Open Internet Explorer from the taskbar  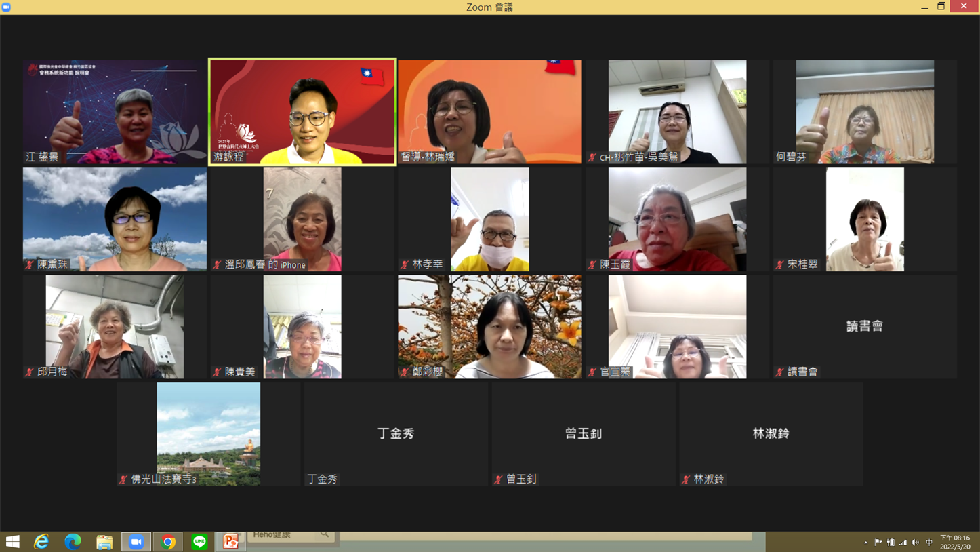[41, 541]
